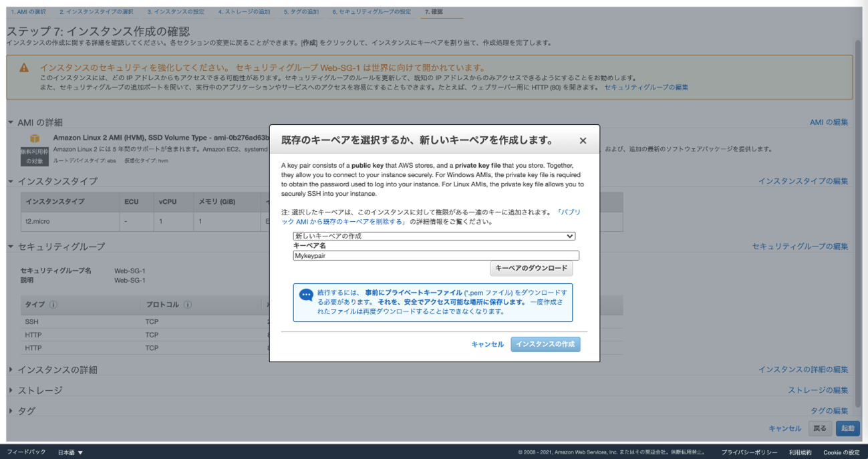
Task: Collapse the AMI の詳細 section
Action: click(11, 123)
